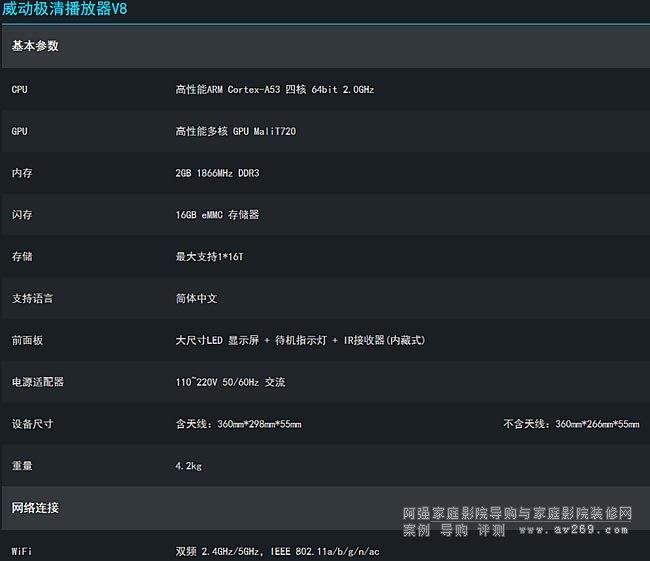This screenshot has width=650, height=561.
Task: Click the 支持语言 row label
Action: [x=32, y=299]
